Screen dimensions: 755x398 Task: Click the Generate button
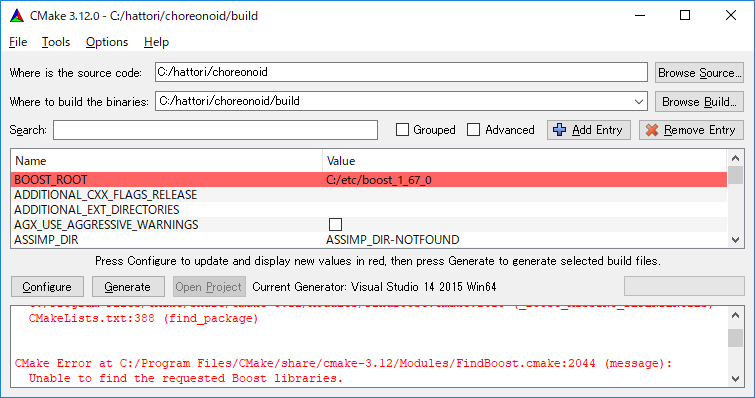(x=128, y=287)
